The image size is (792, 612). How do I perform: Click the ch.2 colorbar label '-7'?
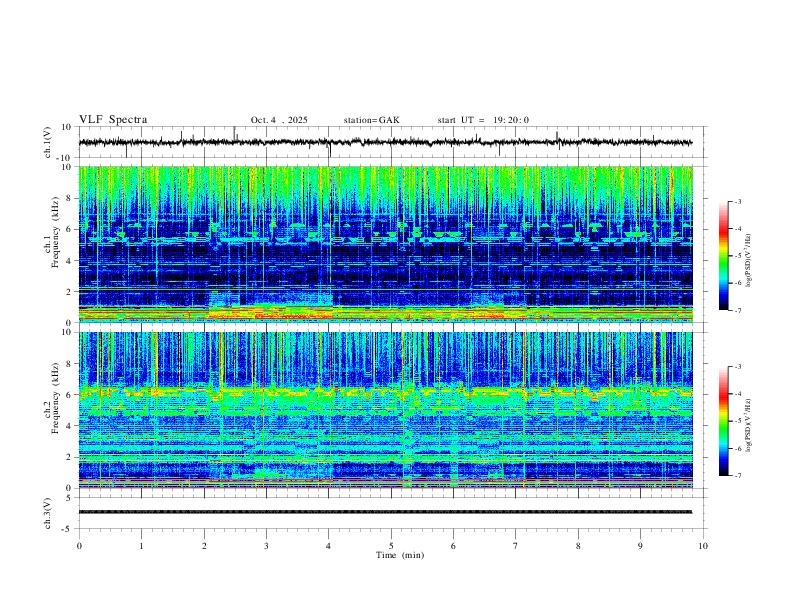click(x=738, y=476)
